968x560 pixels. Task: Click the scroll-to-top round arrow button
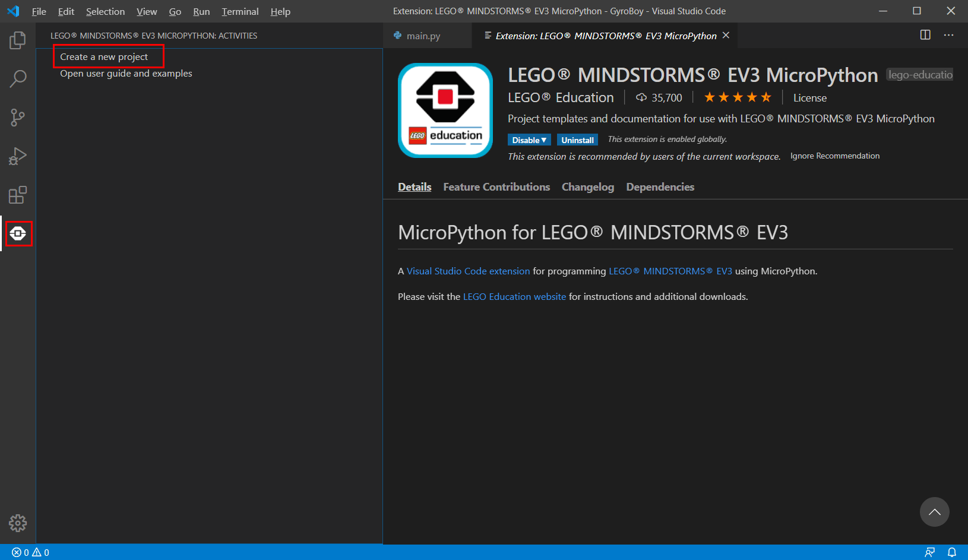(x=935, y=512)
